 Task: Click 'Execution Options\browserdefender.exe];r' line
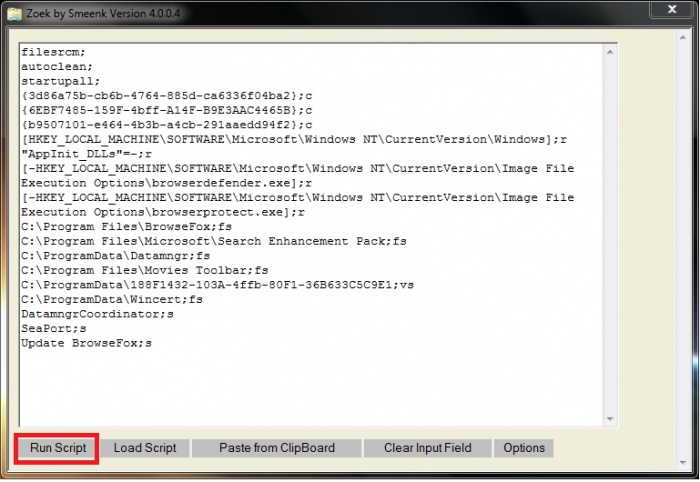167,183
